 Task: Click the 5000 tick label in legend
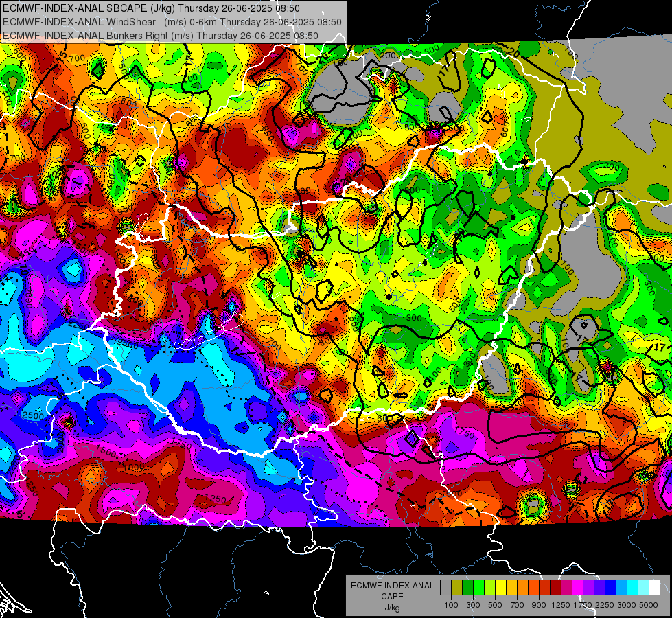(x=649, y=605)
